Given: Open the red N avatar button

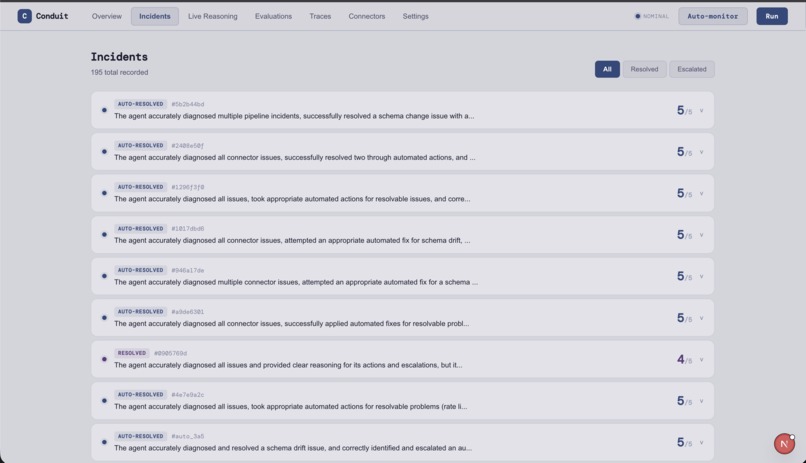Looking at the screenshot, I should point(784,443).
